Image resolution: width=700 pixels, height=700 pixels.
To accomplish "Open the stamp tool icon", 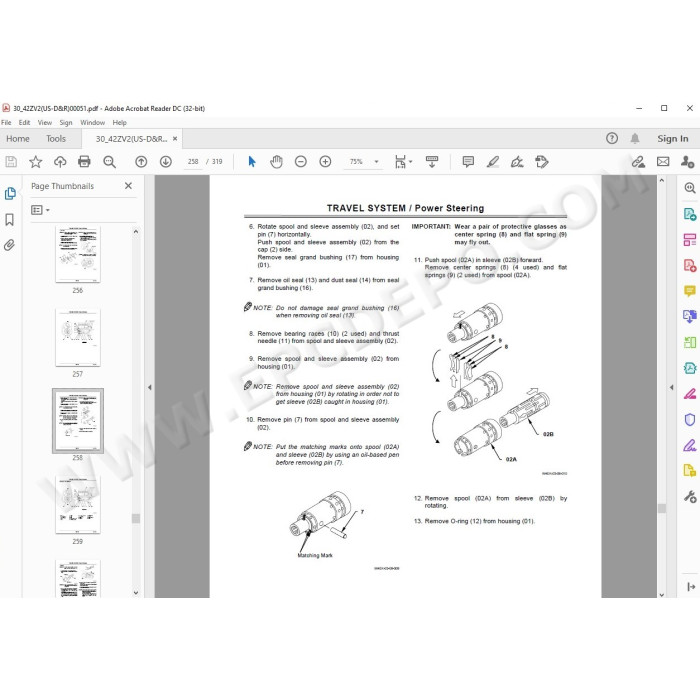I will (x=542, y=162).
